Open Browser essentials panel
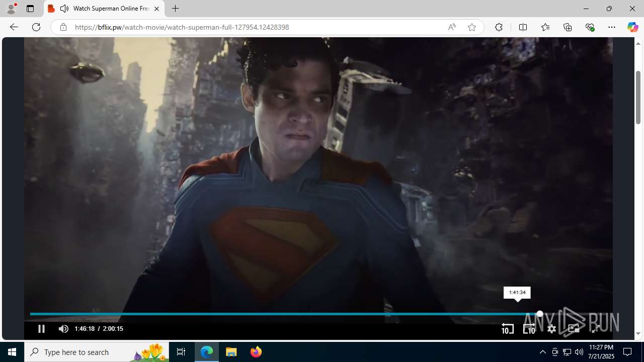Screen dimensions: 644x362 coord(590,27)
